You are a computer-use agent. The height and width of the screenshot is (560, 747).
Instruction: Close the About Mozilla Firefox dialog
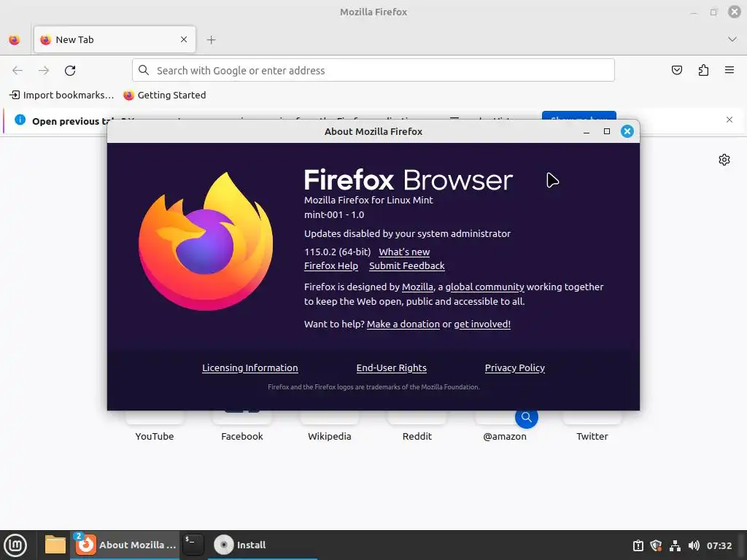[627, 131]
